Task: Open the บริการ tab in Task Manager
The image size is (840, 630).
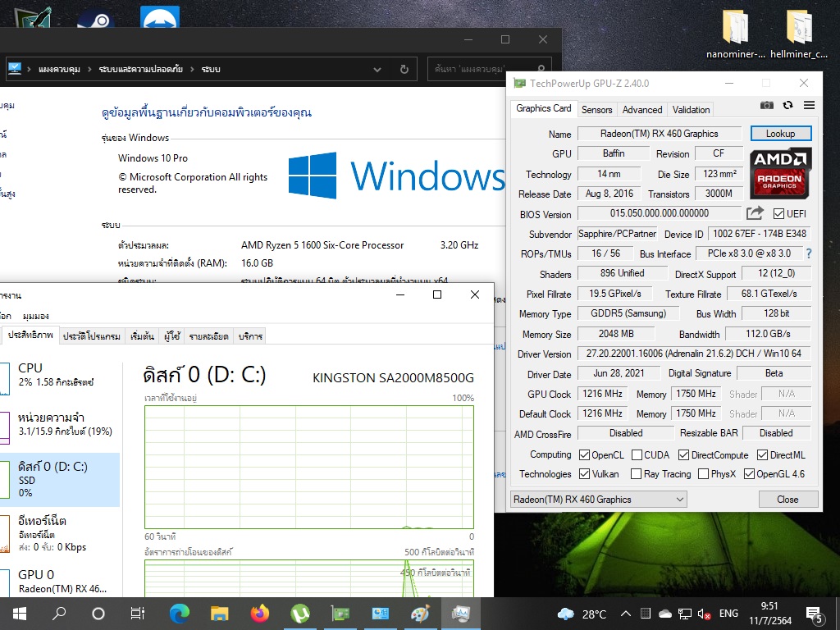Action: [x=250, y=336]
